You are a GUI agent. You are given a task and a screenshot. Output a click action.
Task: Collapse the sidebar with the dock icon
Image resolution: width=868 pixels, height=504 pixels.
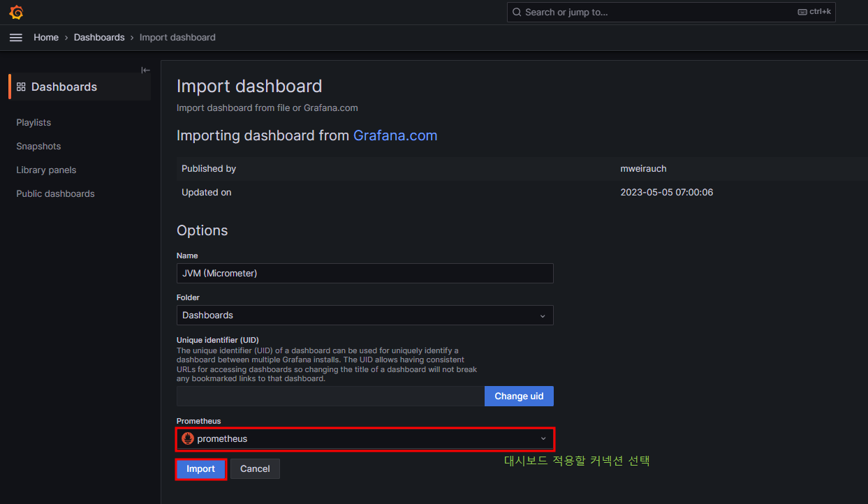[145, 70]
